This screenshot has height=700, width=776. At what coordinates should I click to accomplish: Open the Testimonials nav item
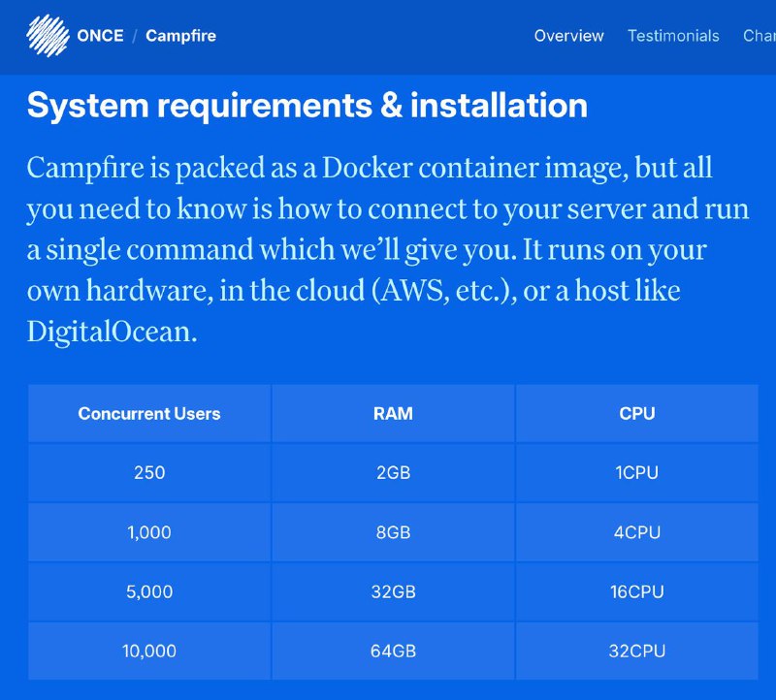tap(673, 36)
